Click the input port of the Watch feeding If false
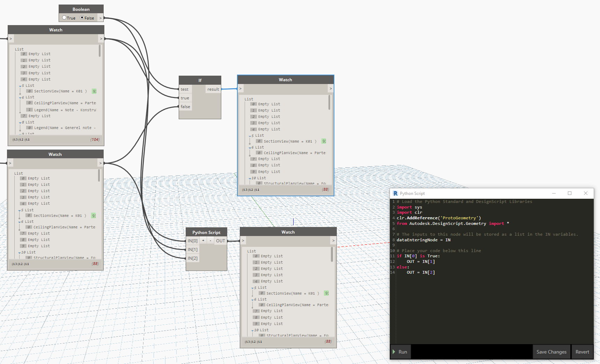The width and height of the screenshot is (600, 364). point(10,163)
